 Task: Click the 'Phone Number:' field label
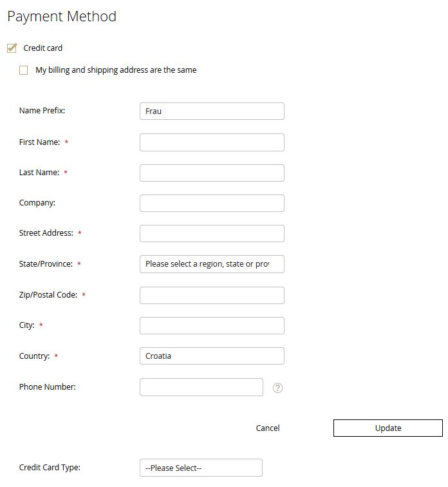[x=48, y=387]
